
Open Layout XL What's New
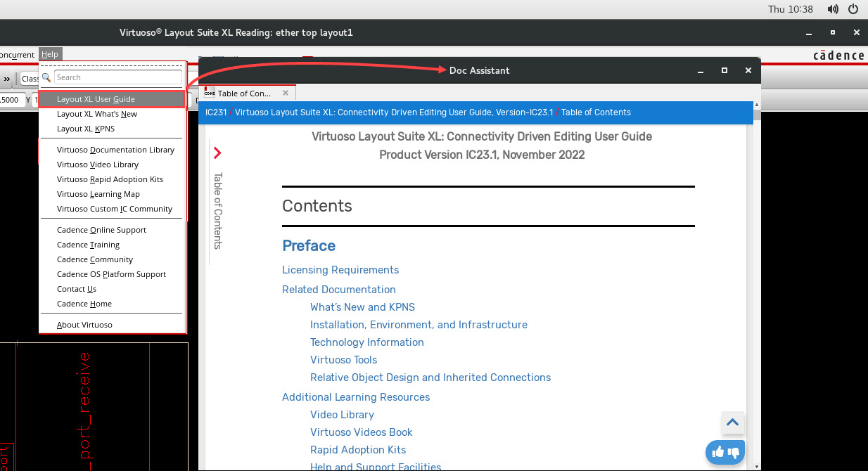[97, 114]
